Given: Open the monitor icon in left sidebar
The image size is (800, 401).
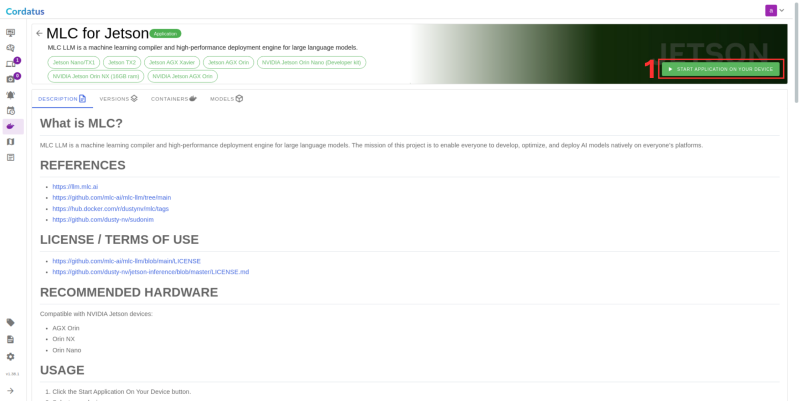Looking at the screenshot, I should (x=11, y=33).
